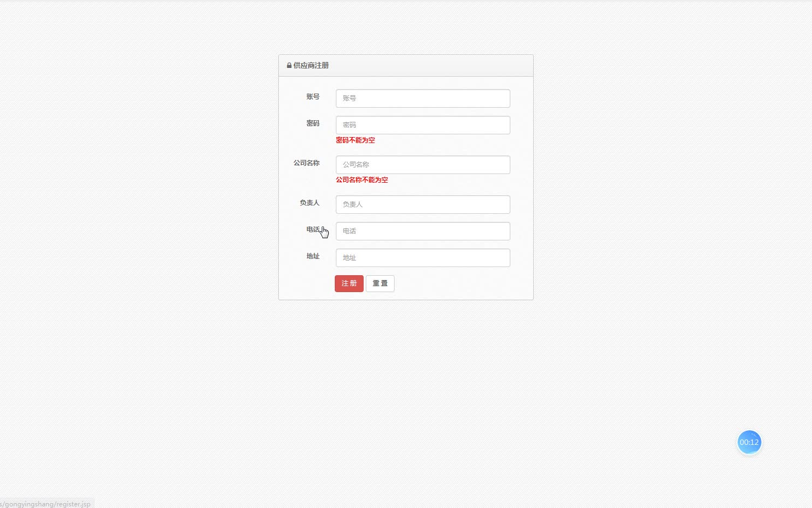This screenshot has height=508, width=812.
Task: Click the 地址 field label
Action: pyautogui.click(x=313, y=256)
